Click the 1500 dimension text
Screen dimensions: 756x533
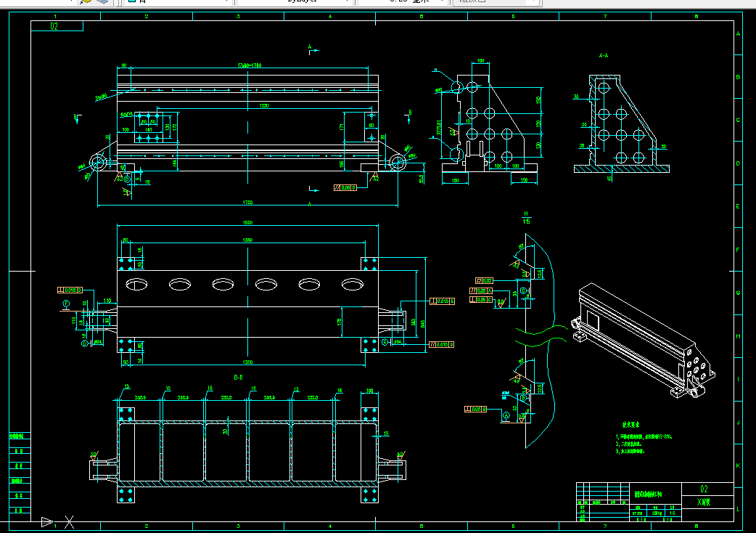[x=248, y=222]
